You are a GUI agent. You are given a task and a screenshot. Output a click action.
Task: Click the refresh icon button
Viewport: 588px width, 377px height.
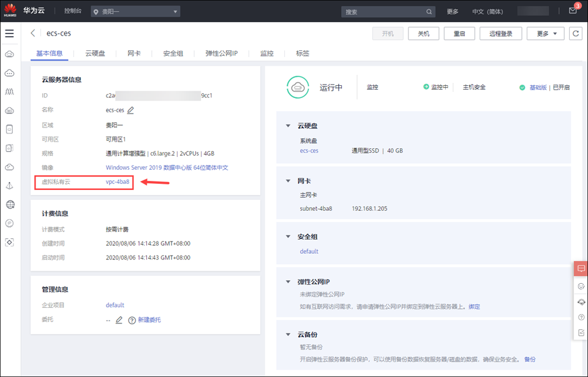click(x=575, y=34)
